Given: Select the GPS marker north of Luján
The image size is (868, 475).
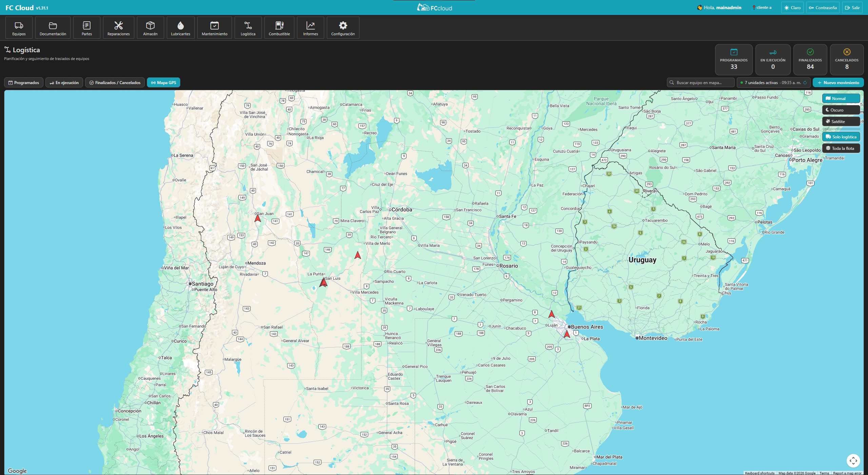Looking at the screenshot, I should [x=552, y=314].
